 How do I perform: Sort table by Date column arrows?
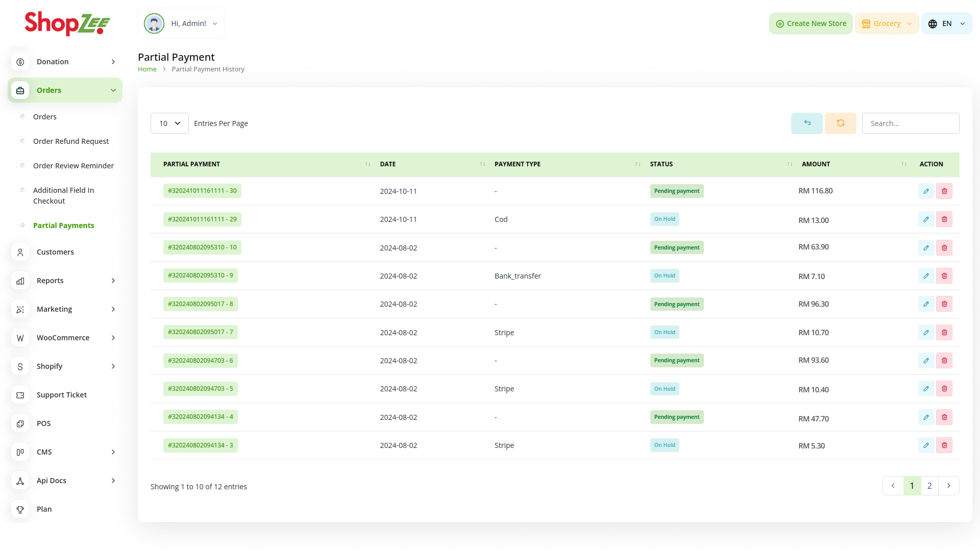(482, 164)
